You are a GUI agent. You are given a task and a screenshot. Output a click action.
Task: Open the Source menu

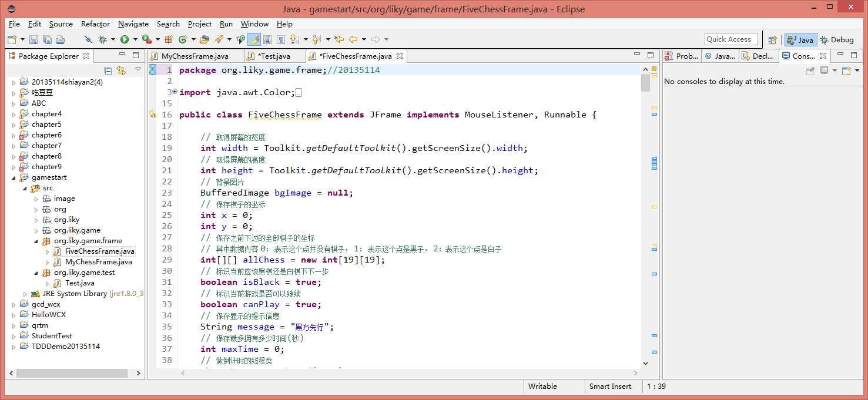click(x=61, y=24)
